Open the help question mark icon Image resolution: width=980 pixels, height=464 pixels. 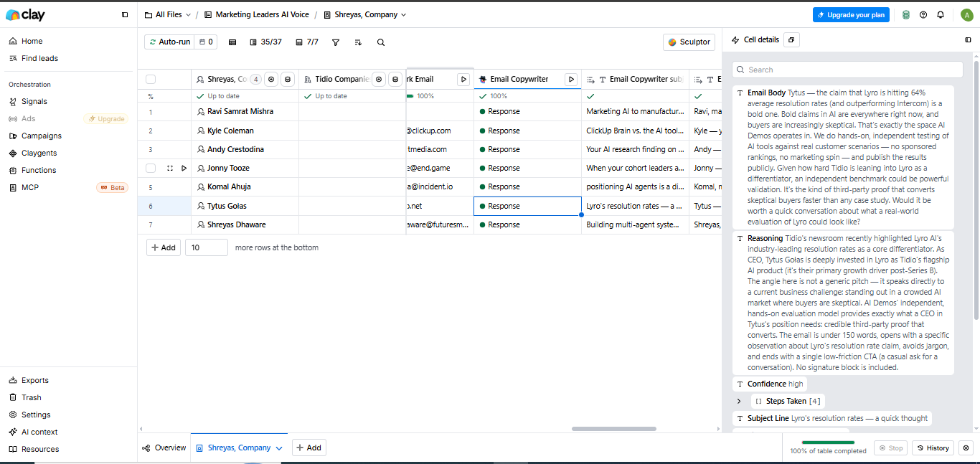click(x=923, y=14)
